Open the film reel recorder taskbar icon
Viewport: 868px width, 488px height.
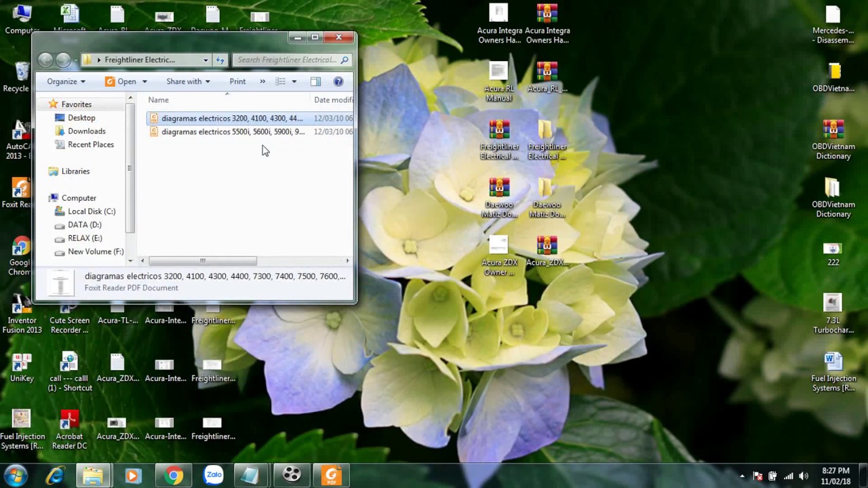(292, 476)
